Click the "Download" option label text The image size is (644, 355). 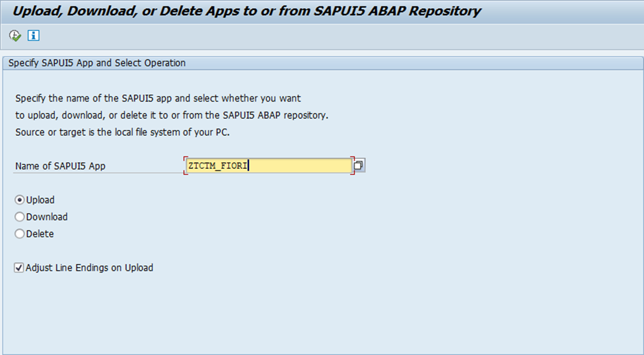[47, 217]
